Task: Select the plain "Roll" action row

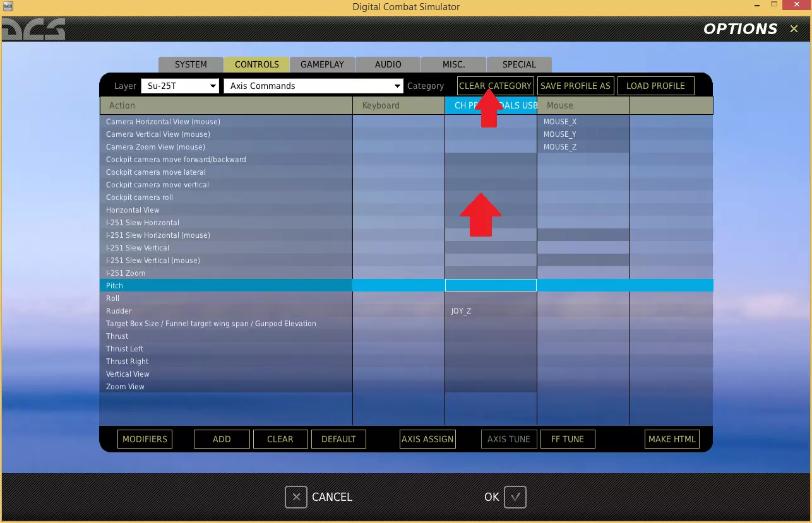Action: 226,298
